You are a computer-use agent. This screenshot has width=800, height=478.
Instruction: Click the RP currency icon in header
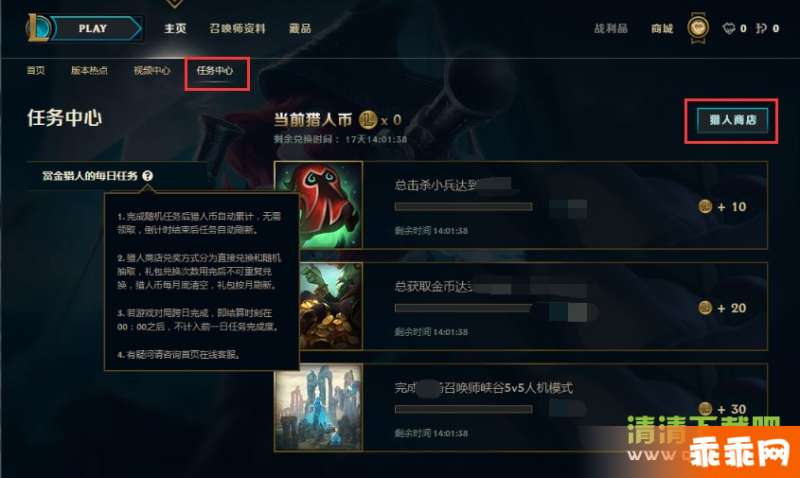point(729,29)
